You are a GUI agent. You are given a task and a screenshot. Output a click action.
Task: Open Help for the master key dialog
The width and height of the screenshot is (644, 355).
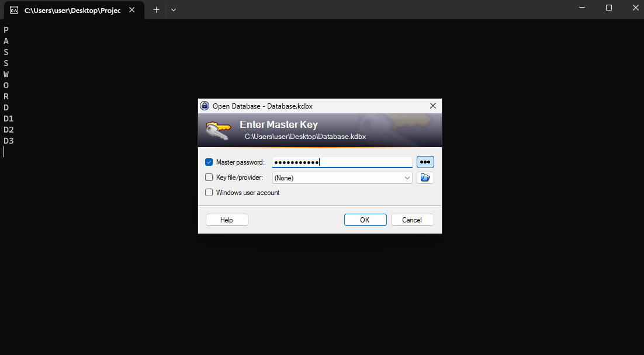[x=227, y=220]
